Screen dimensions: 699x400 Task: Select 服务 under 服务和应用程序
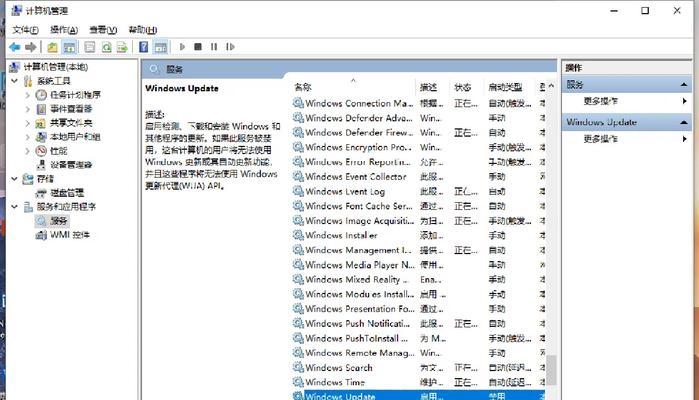pyautogui.click(x=59, y=221)
